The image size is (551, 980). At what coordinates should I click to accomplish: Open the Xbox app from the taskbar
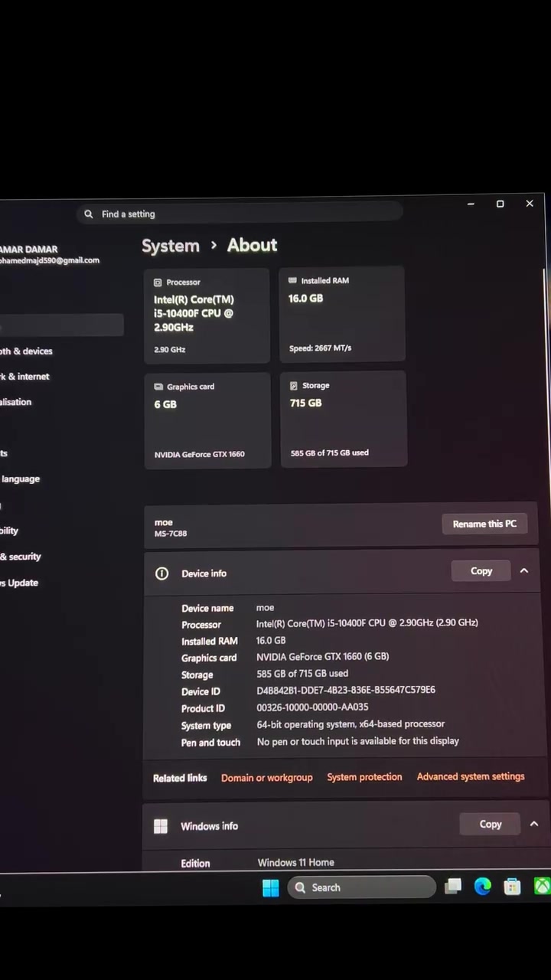(542, 886)
